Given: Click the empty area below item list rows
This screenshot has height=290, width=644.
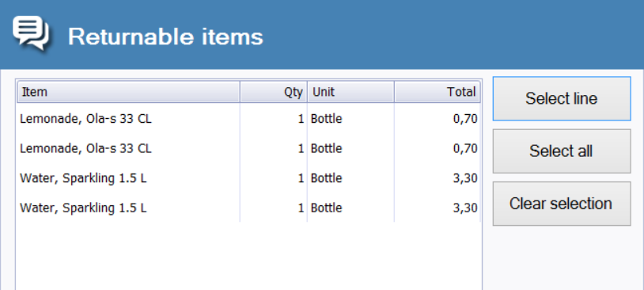Looking at the screenshot, I should tap(248, 256).
